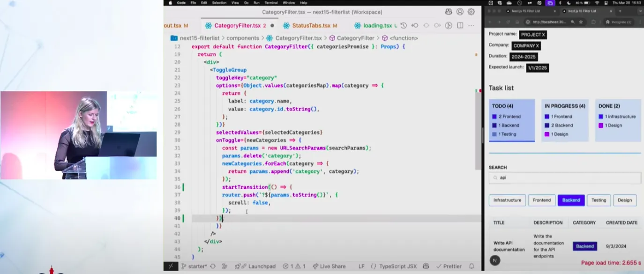Bookmark page with browser star icon
The image size is (644, 274).
(x=581, y=22)
